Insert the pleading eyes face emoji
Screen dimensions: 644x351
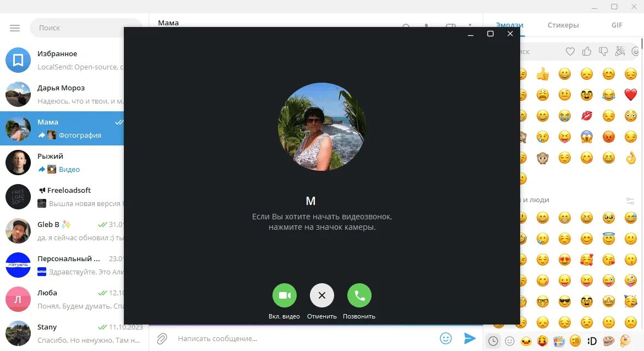click(x=609, y=218)
